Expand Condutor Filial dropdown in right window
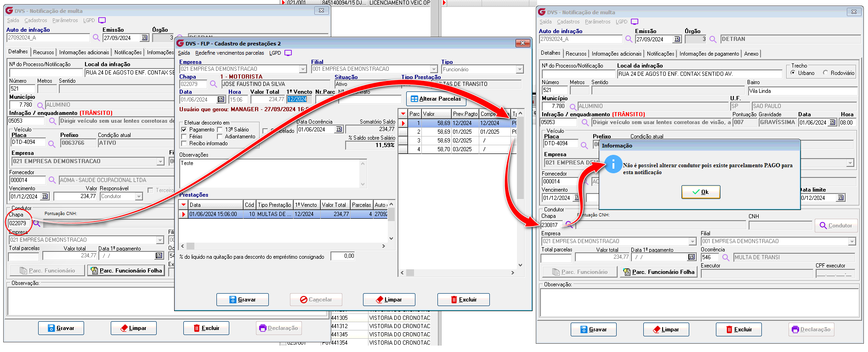The height and width of the screenshot is (352, 868). click(852, 241)
